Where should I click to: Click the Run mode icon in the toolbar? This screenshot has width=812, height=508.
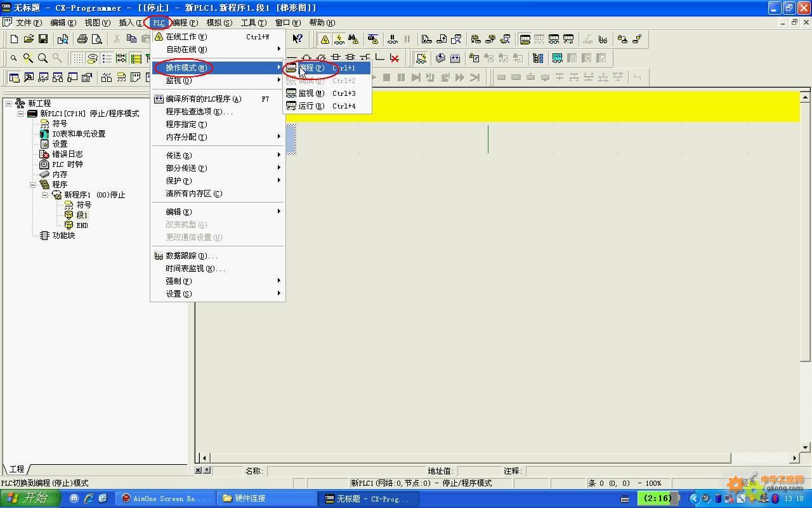[x=568, y=39]
